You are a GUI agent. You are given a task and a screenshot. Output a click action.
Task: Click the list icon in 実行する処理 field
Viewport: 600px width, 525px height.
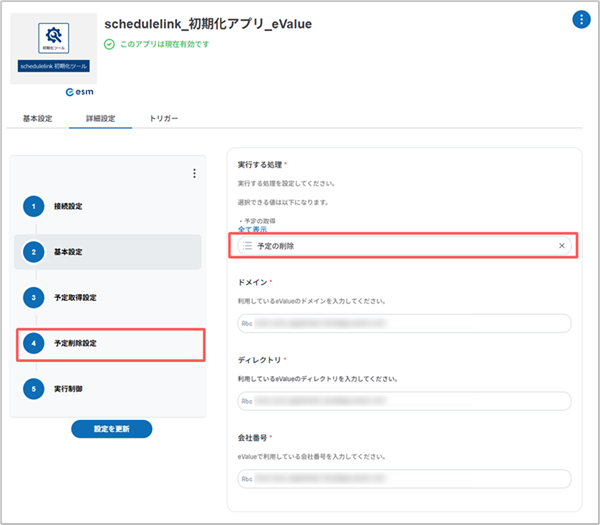pos(247,246)
